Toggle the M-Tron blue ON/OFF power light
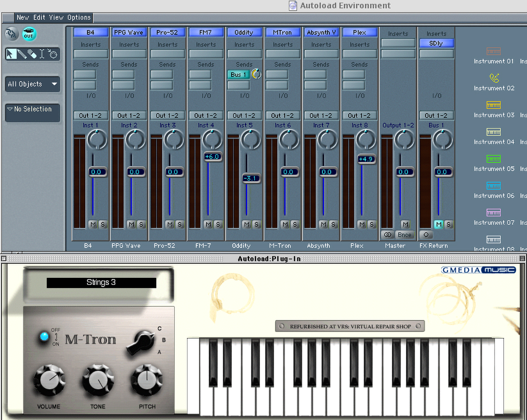This screenshot has width=527, height=420. coord(44,337)
